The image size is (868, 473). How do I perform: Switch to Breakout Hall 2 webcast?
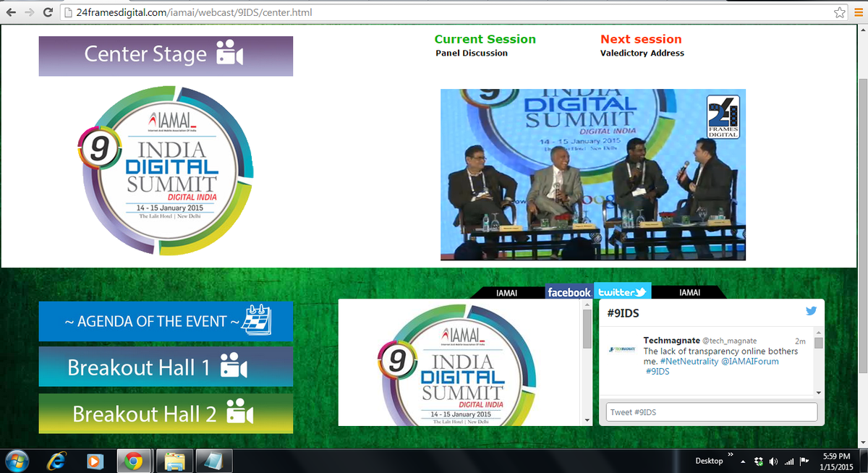click(x=166, y=413)
